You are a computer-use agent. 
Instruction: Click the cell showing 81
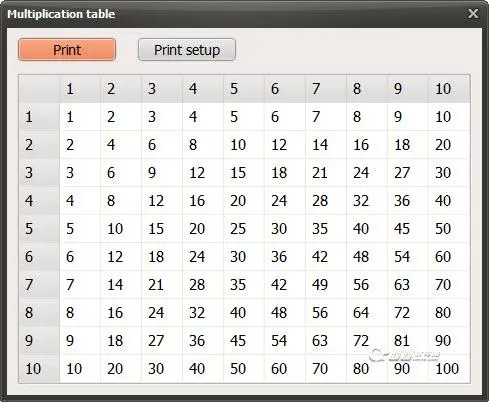pos(408,341)
